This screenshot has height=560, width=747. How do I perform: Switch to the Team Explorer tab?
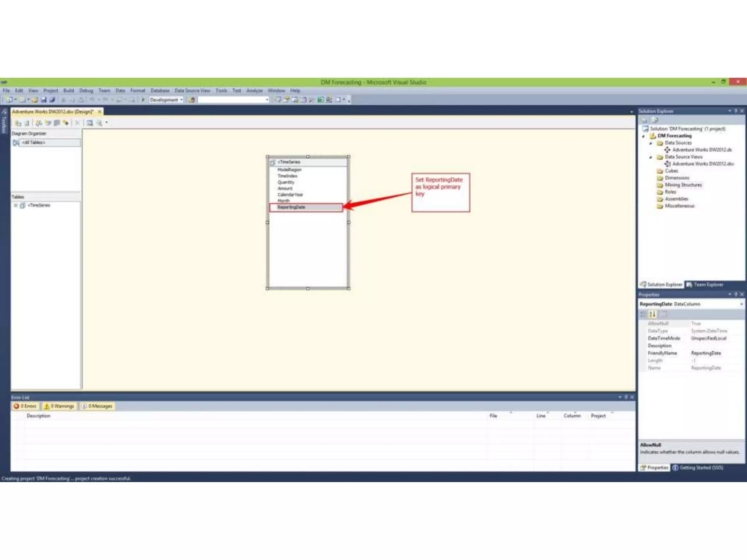coord(705,284)
